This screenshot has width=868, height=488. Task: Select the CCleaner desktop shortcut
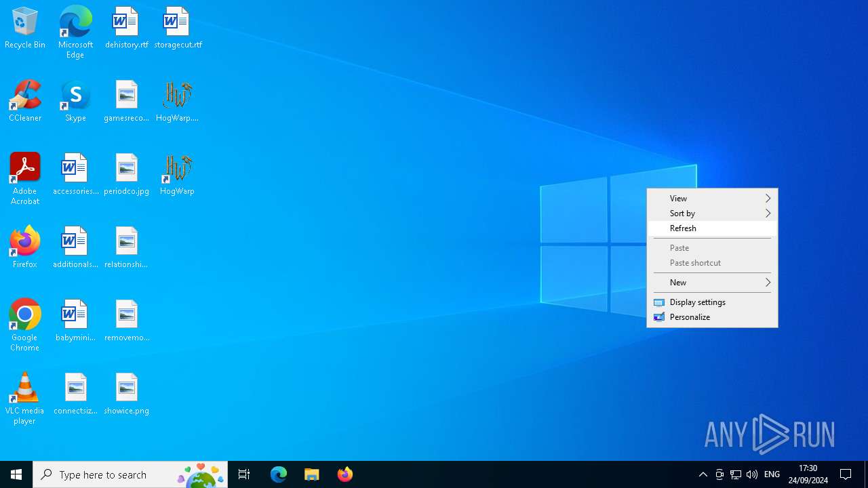[25, 102]
